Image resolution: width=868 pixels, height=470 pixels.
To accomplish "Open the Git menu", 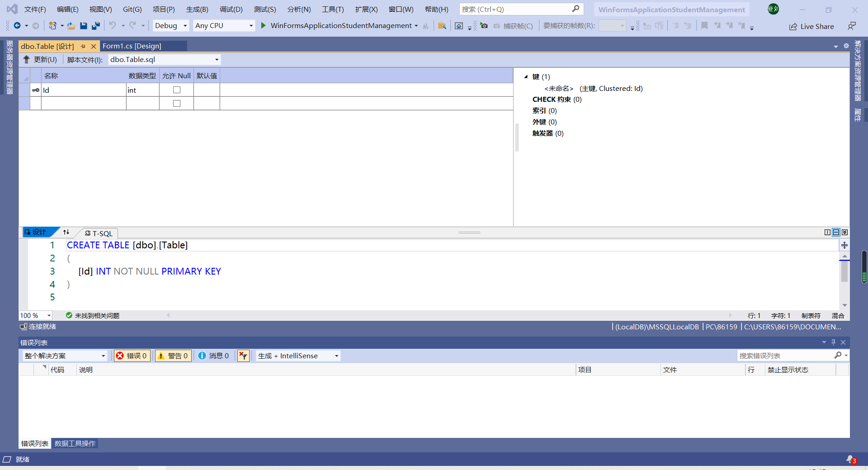I will (x=132, y=9).
